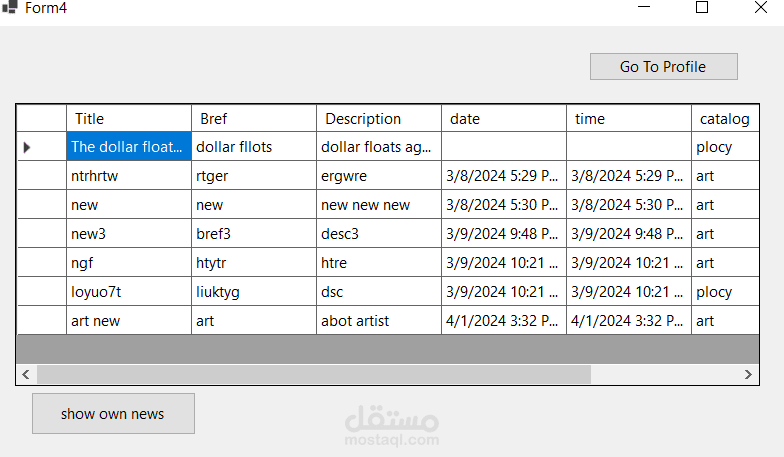Select the 'bref3' cell

pos(253,234)
